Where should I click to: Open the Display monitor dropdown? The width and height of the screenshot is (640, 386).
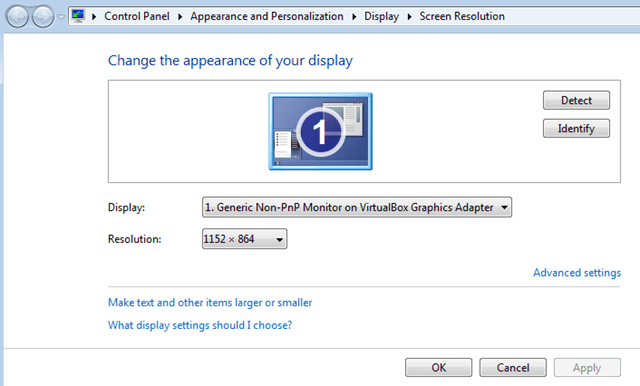tap(357, 207)
